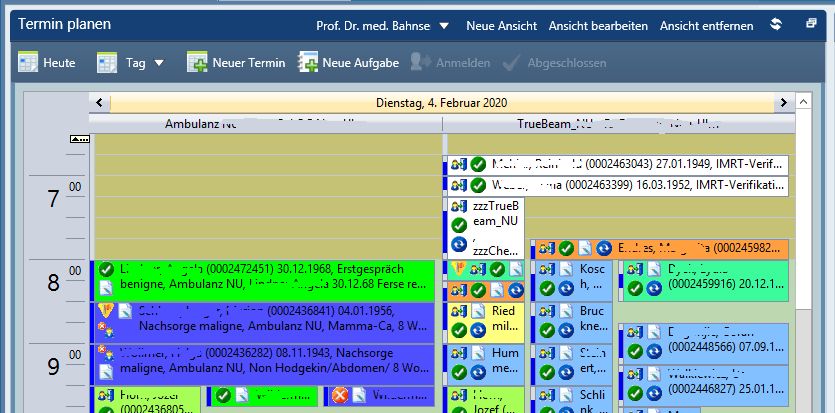Expand the Tag view dropdown arrow
835x413 pixels.
click(x=160, y=63)
